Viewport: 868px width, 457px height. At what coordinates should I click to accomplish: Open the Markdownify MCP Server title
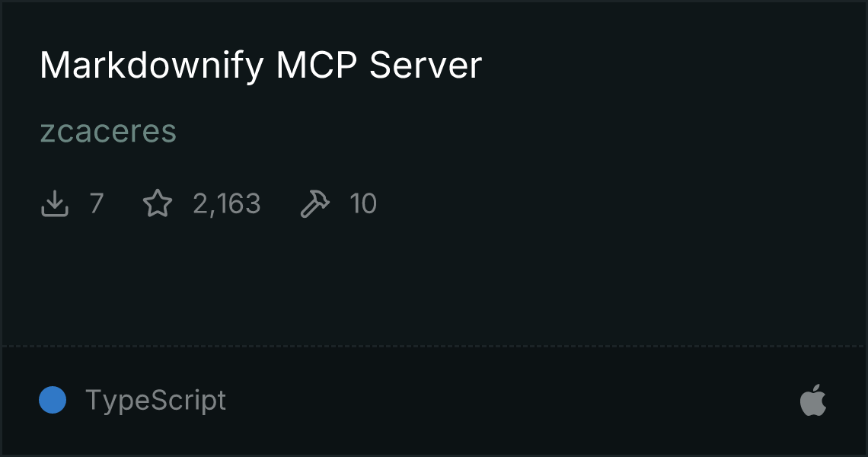(260, 66)
